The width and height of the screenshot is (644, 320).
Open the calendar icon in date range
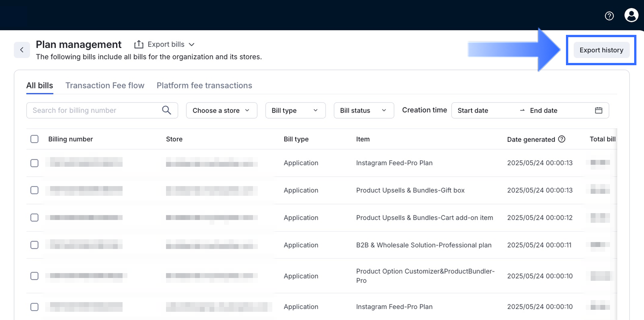click(x=599, y=110)
